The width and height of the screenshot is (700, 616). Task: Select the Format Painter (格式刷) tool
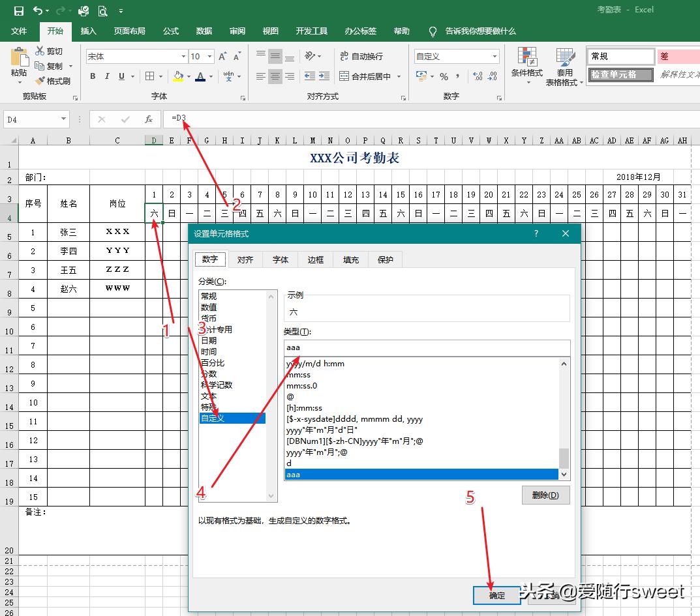tap(54, 81)
